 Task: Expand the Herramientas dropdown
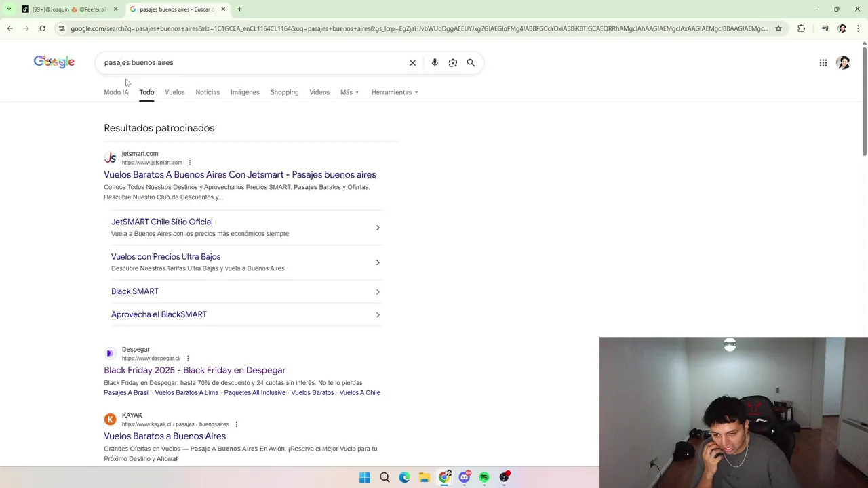[395, 92]
